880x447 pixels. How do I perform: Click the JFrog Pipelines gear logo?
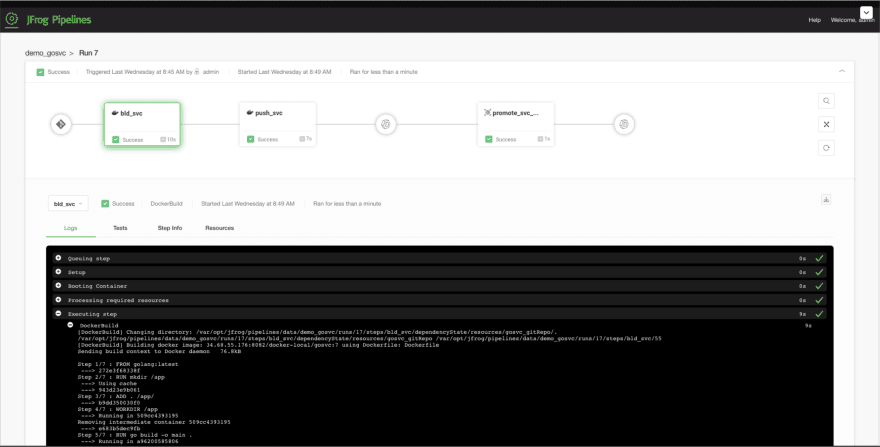tap(12, 20)
